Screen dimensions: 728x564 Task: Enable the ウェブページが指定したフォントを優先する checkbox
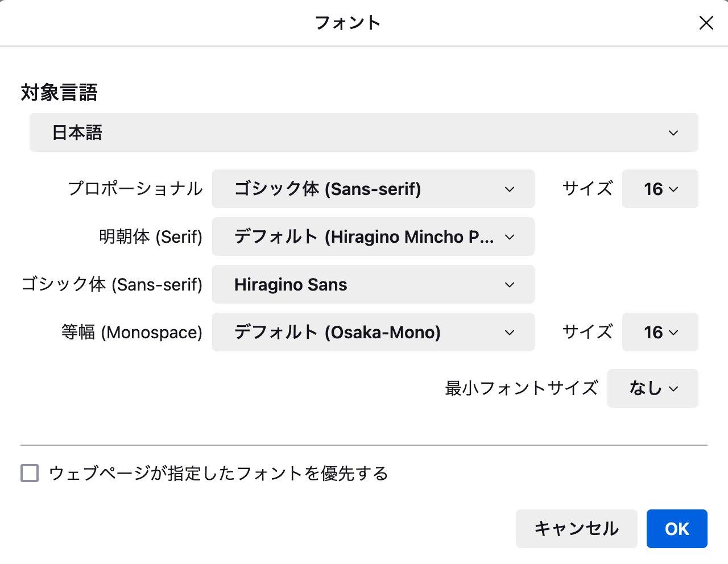click(30, 473)
